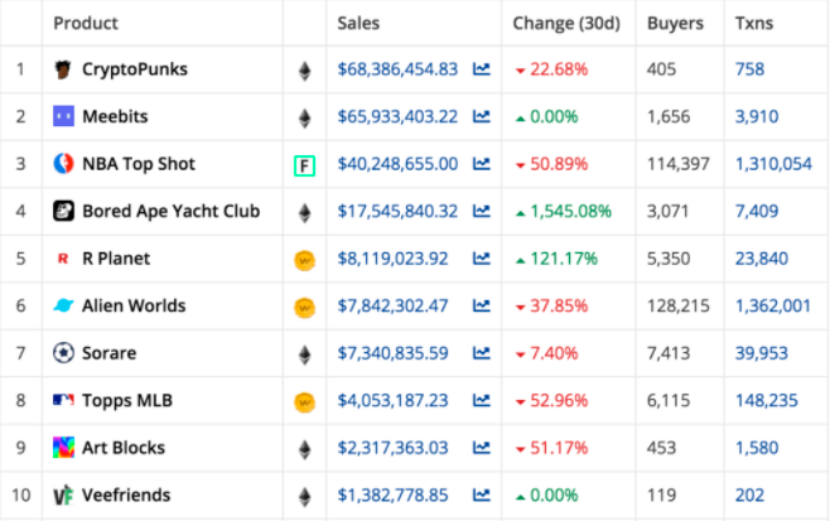This screenshot has width=831, height=521.
Task: Open the $1,382,778.85 sales link
Action: point(393,495)
